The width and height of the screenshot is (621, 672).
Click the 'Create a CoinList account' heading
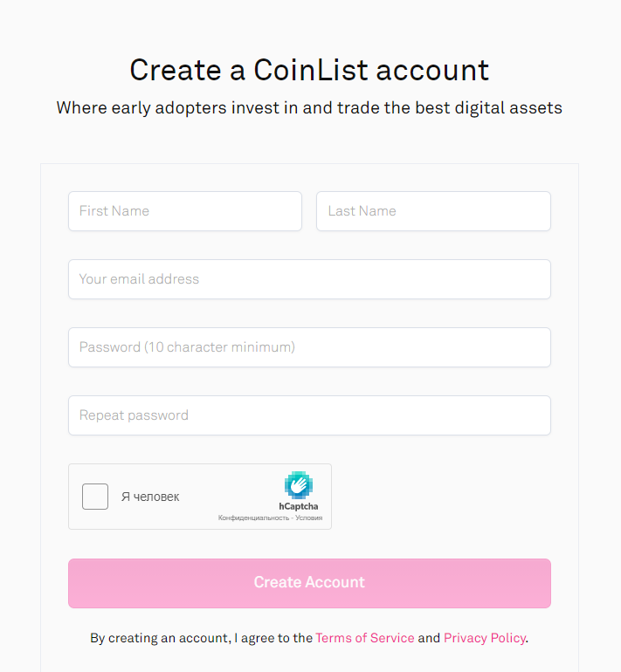[309, 70]
